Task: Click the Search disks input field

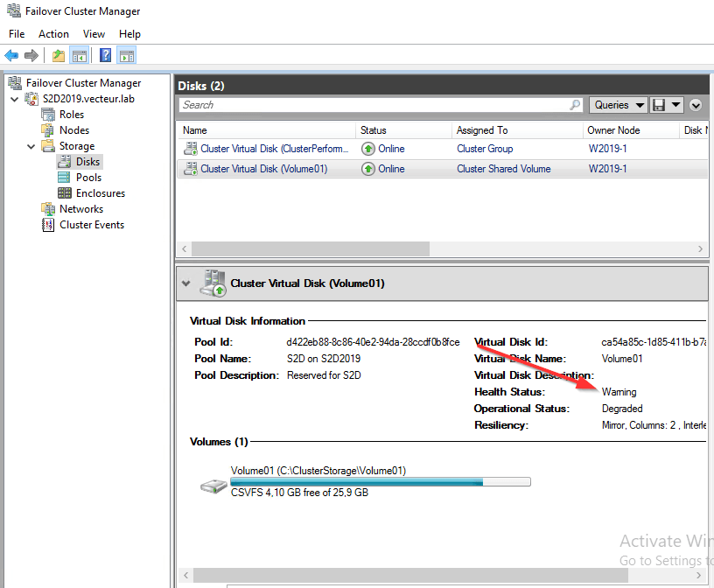Action: tap(374, 105)
